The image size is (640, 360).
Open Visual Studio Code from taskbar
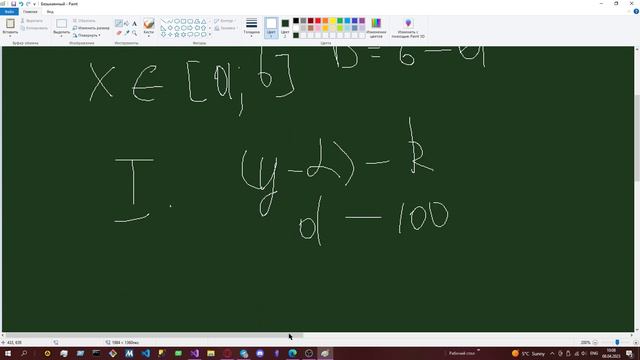pos(145,353)
